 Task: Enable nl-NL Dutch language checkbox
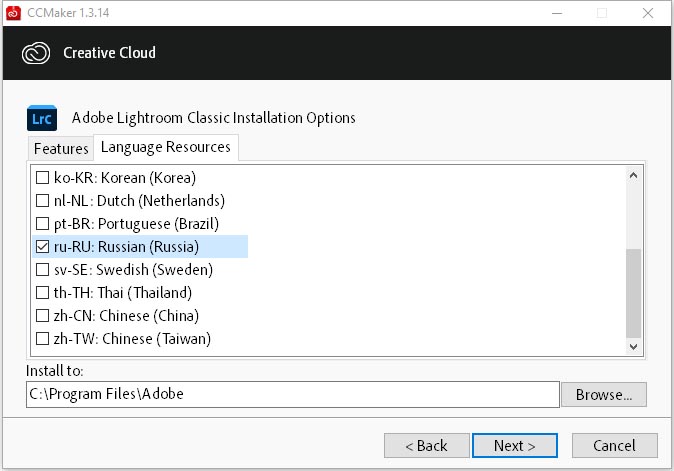coord(42,201)
